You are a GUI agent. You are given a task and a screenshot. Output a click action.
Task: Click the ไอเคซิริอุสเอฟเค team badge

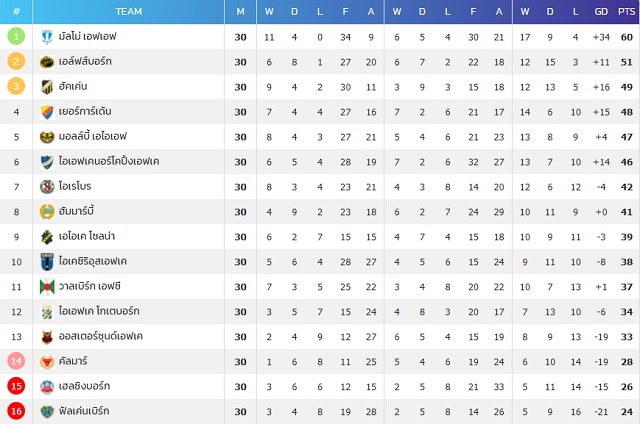pos(47,262)
